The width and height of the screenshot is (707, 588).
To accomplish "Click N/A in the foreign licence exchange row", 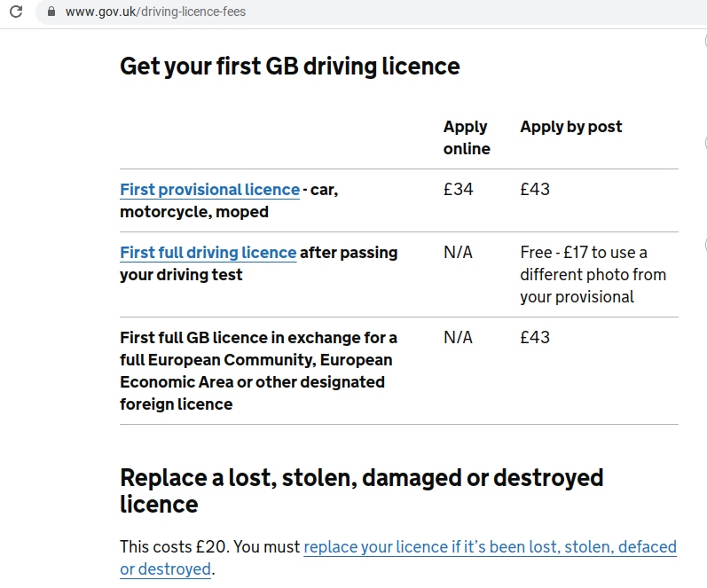I will [458, 338].
